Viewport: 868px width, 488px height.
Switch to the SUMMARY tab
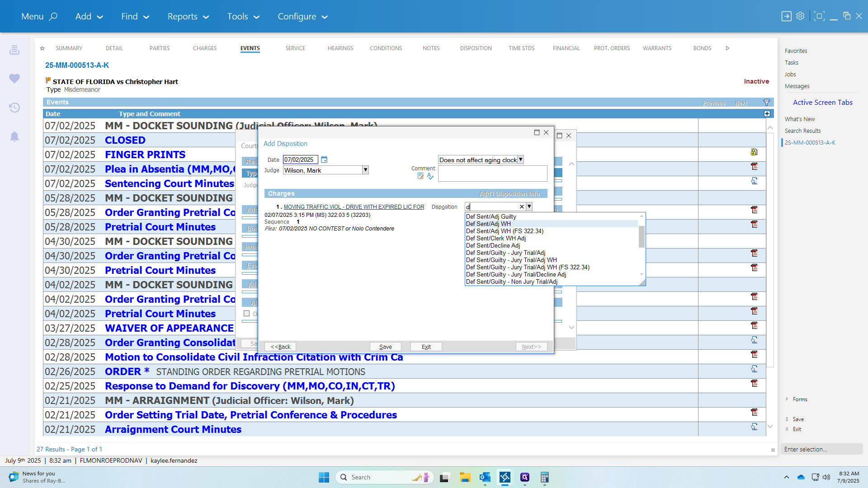point(69,48)
